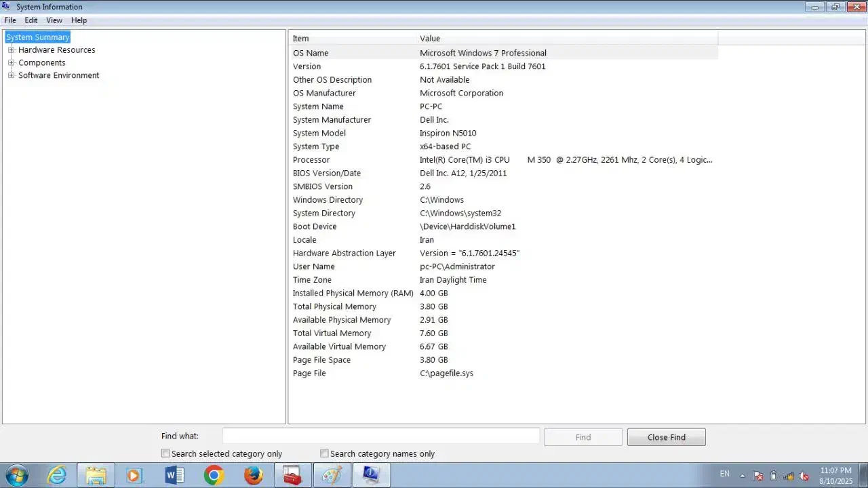Enable Search selected category only checkbox
The image size is (868, 488).
tap(165, 453)
